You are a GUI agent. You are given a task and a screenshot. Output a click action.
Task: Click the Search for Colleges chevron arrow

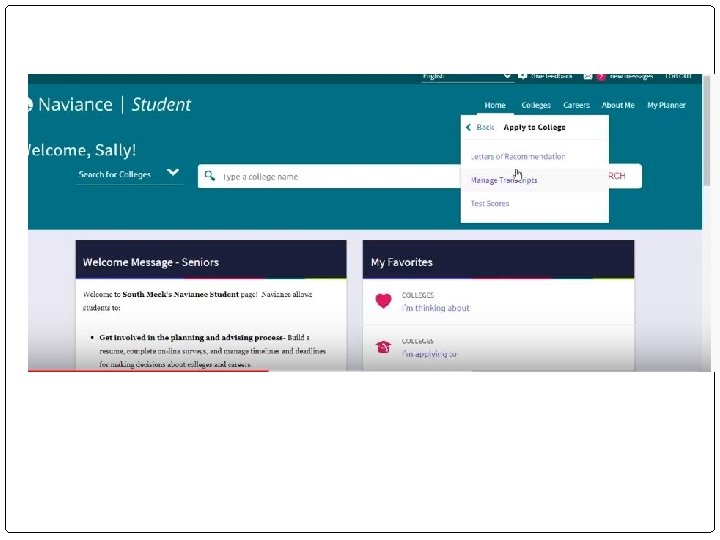click(x=173, y=173)
